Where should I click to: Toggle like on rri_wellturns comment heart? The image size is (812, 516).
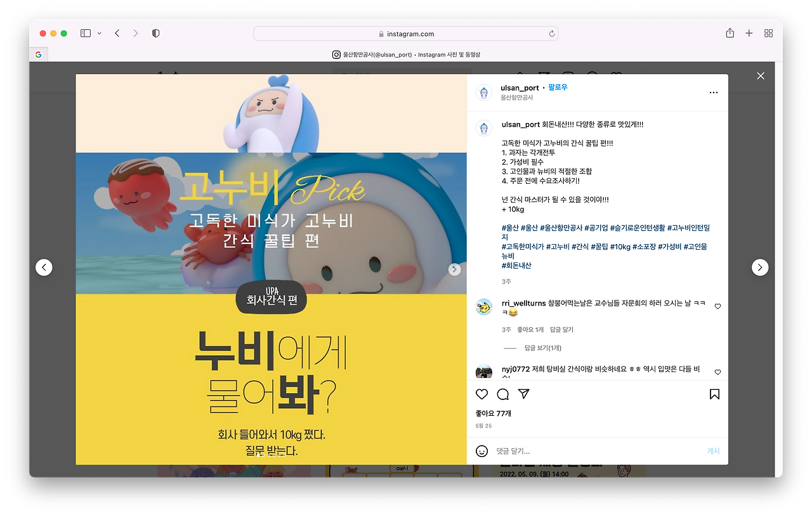coord(717,306)
